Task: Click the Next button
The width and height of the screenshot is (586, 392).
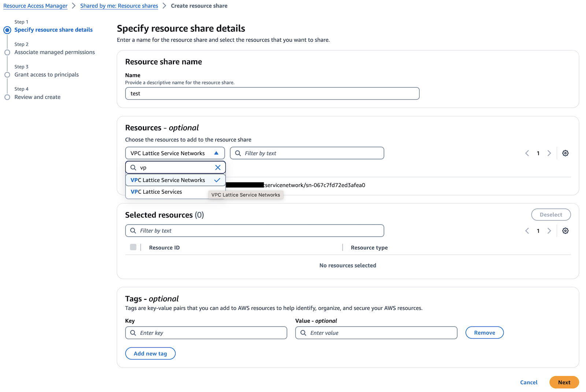Action: [x=564, y=382]
